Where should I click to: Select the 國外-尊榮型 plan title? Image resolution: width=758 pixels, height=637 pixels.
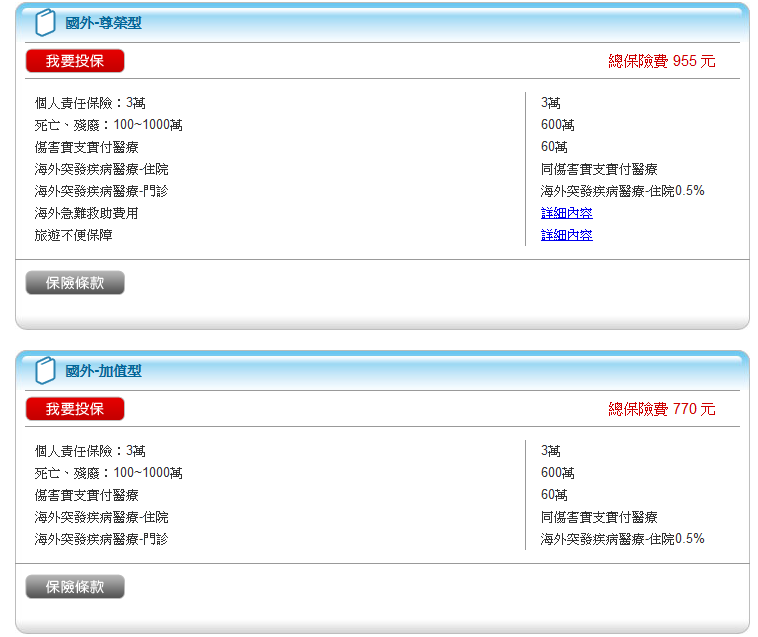103,23
